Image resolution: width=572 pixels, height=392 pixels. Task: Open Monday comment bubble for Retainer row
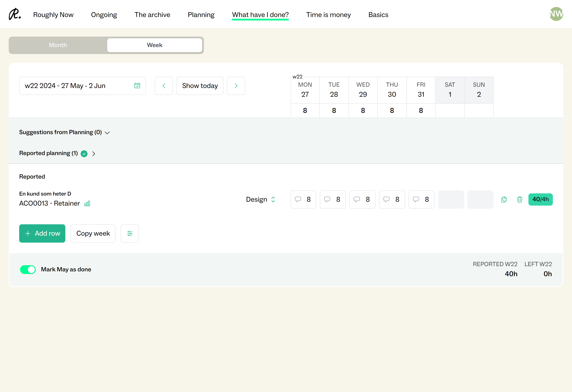point(298,199)
